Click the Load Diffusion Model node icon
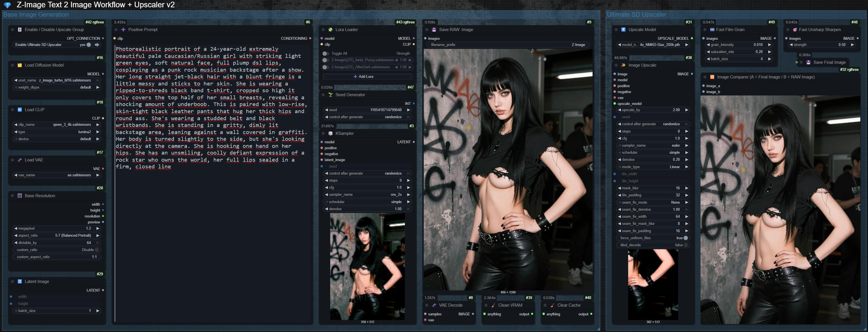The height and width of the screenshot is (332, 868). [x=19, y=65]
